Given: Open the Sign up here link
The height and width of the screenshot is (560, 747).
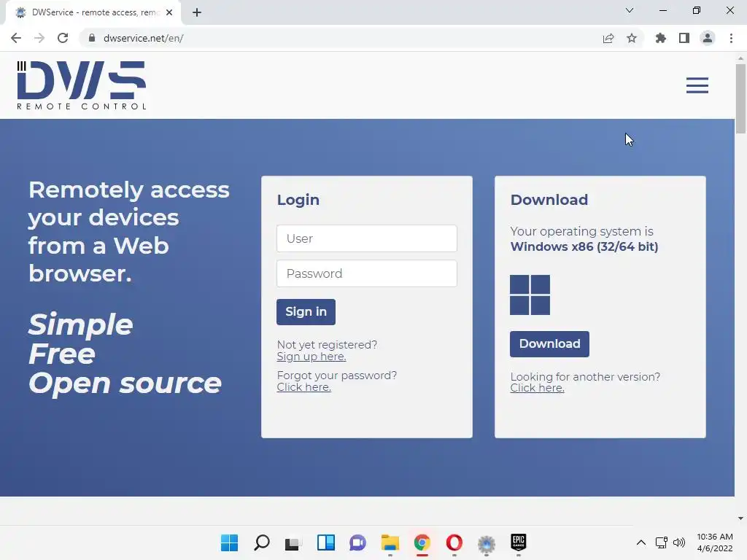Looking at the screenshot, I should pyautogui.click(x=311, y=357).
